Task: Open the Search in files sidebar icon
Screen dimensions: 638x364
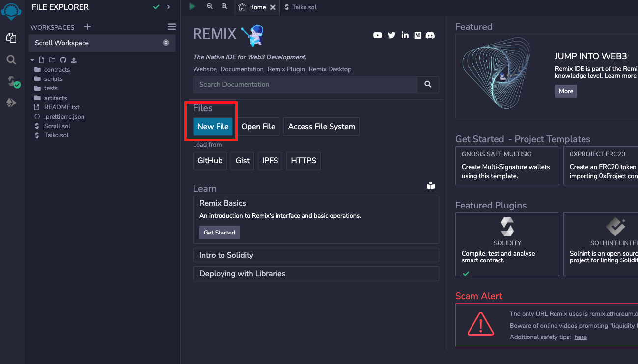Action: point(11,60)
